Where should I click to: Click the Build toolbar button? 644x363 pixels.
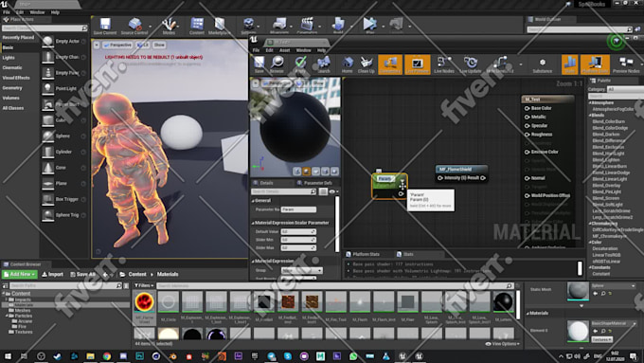click(338, 27)
